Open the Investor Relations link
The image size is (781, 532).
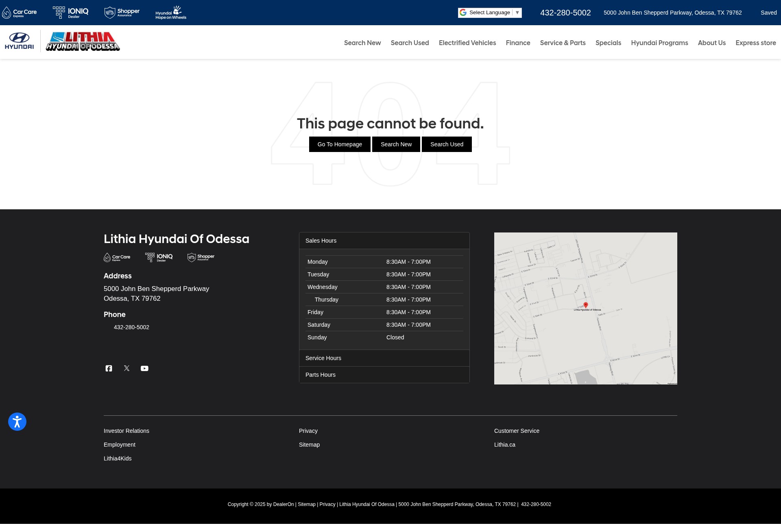[127, 431]
